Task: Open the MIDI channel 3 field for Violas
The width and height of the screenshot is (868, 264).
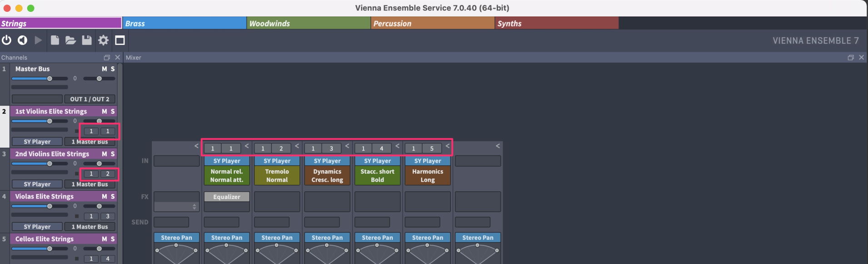Action: 108,216
